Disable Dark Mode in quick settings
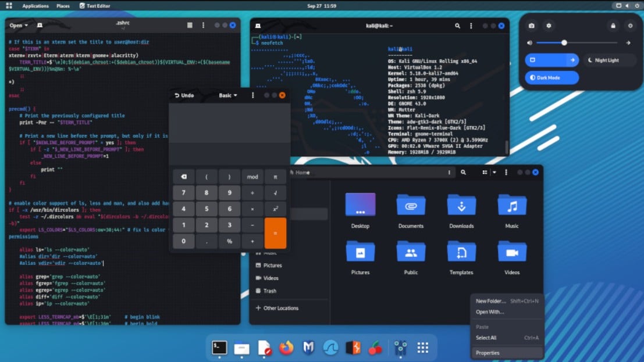 coord(550,77)
